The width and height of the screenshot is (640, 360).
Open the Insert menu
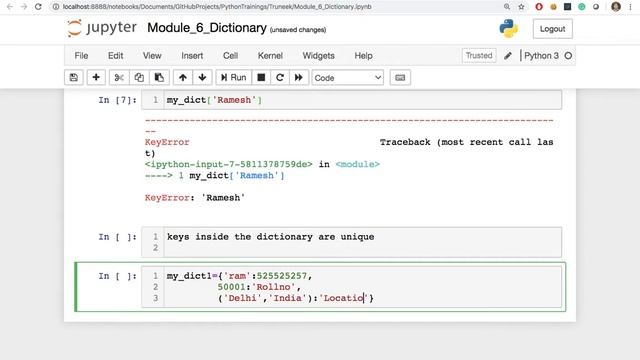click(x=192, y=56)
